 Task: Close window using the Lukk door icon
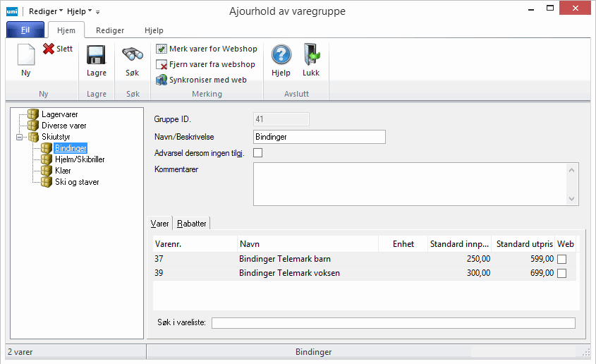click(x=311, y=56)
